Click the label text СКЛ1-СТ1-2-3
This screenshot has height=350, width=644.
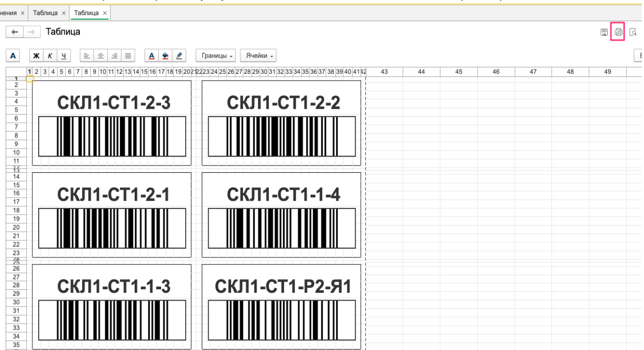(114, 103)
